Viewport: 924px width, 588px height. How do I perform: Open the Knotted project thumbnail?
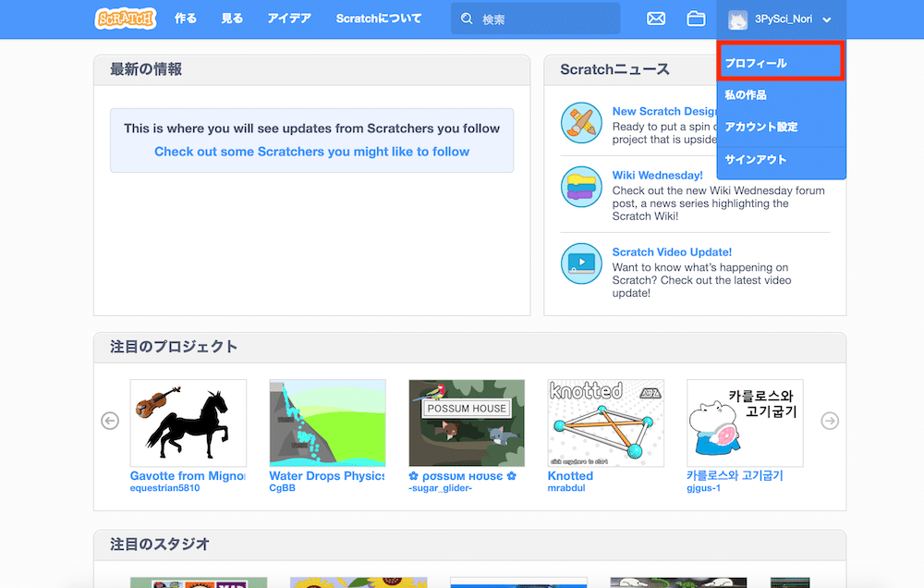tap(606, 423)
